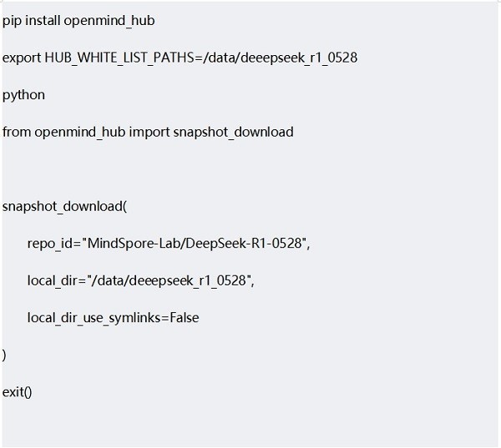Click the repo_id MindSpore-Lab/DeepSeek-R1-0528 line
This screenshot has height=448, width=501.
169,244
